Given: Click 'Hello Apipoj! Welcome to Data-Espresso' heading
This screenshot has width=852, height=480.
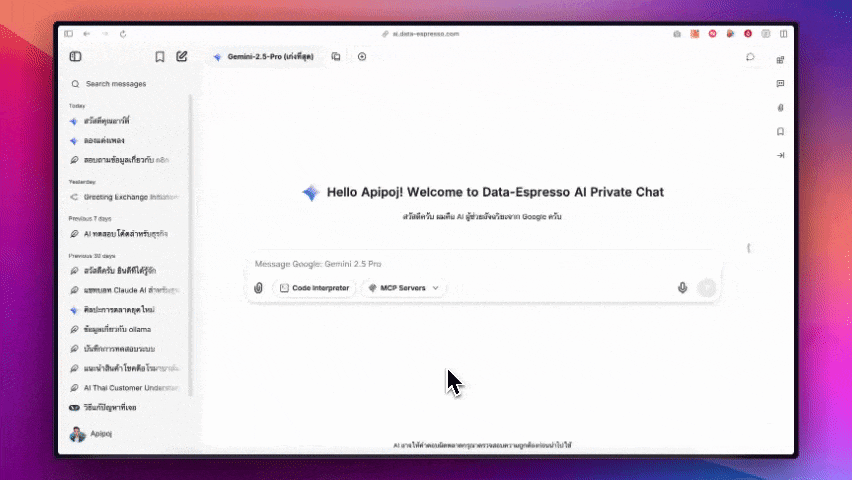Looking at the screenshot, I should [x=495, y=192].
